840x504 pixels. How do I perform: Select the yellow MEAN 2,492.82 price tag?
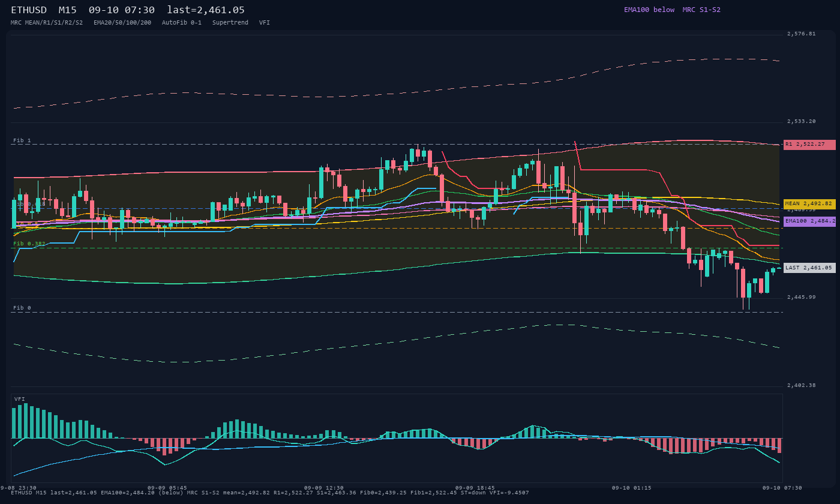pyautogui.click(x=809, y=204)
